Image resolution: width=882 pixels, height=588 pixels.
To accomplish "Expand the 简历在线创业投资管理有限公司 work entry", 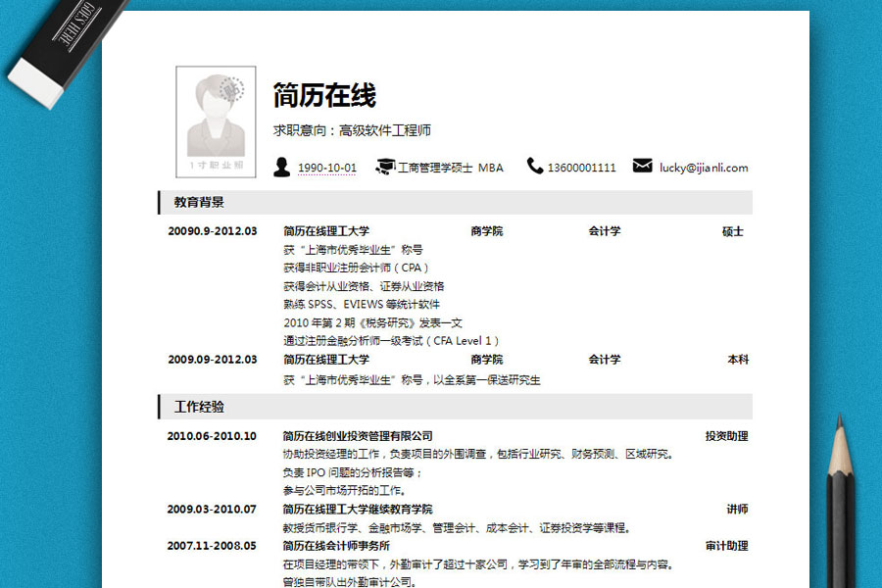I will (x=356, y=435).
